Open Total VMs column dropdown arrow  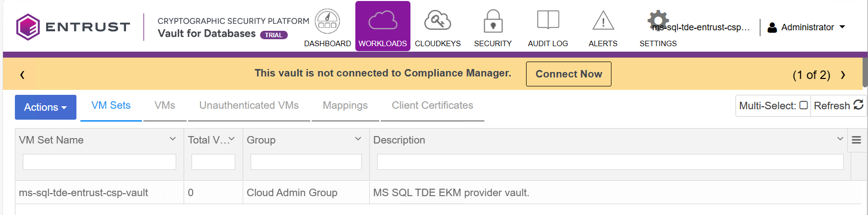pos(231,139)
